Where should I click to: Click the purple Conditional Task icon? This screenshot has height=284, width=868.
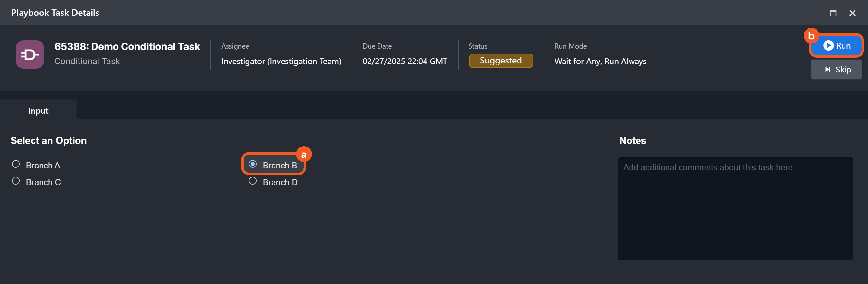[x=30, y=54]
